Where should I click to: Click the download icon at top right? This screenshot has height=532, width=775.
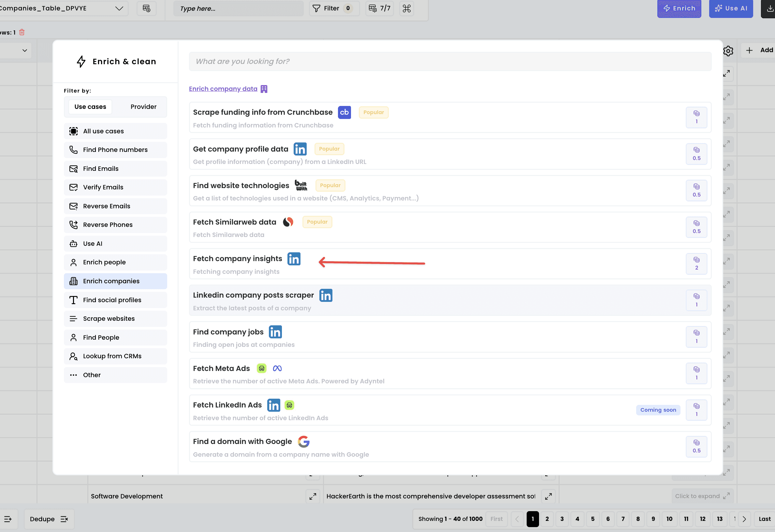point(770,8)
